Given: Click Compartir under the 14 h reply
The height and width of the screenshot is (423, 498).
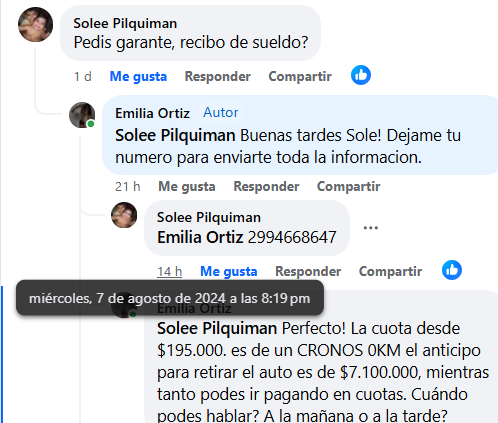Looking at the screenshot, I should point(390,271).
